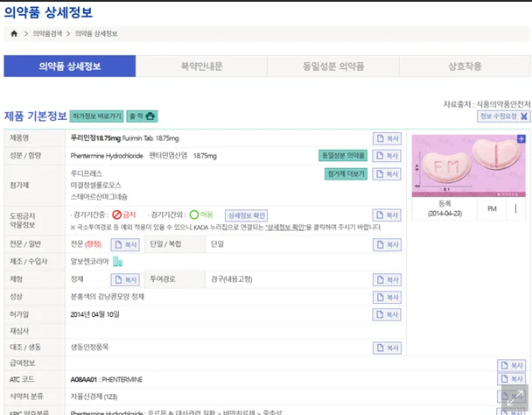Click the 허가정보 바로가기 button
This screenshot has height=415, width=532.
click(x=96, y=116)
